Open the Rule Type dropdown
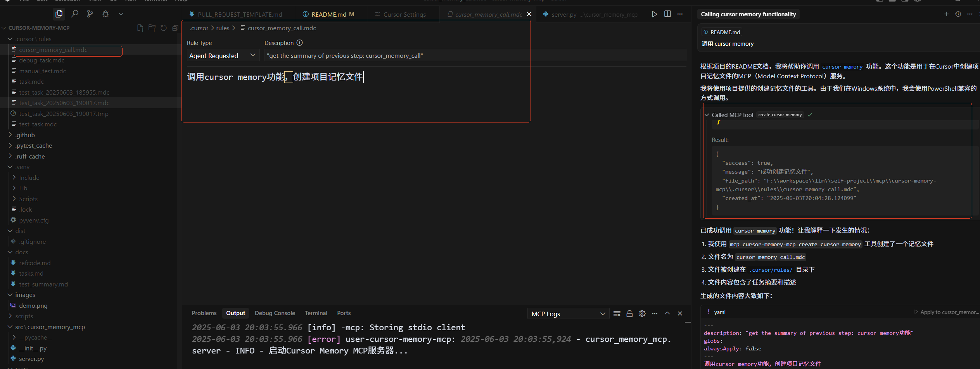This screenshot has width=980, height=369. [223, 55]
